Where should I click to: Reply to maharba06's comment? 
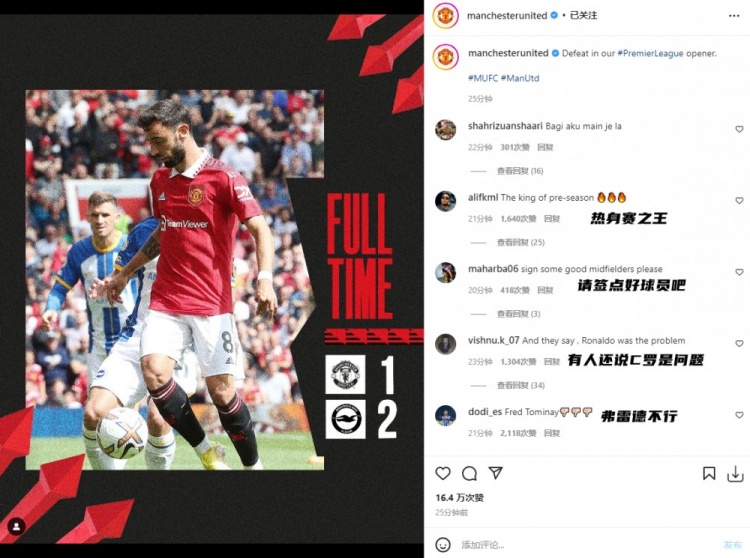(x=545, y=290)
